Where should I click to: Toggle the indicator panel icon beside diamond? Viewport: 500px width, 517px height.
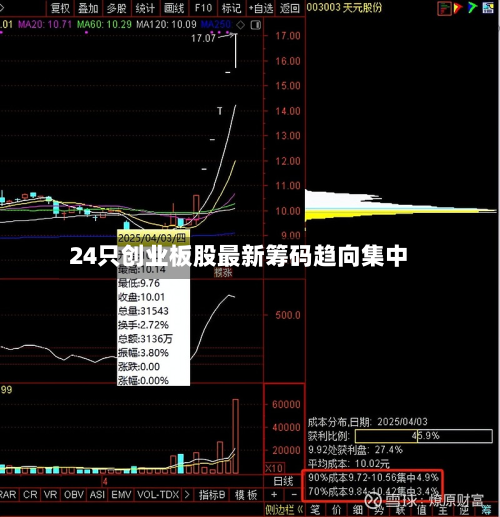(x=256, y=25)
